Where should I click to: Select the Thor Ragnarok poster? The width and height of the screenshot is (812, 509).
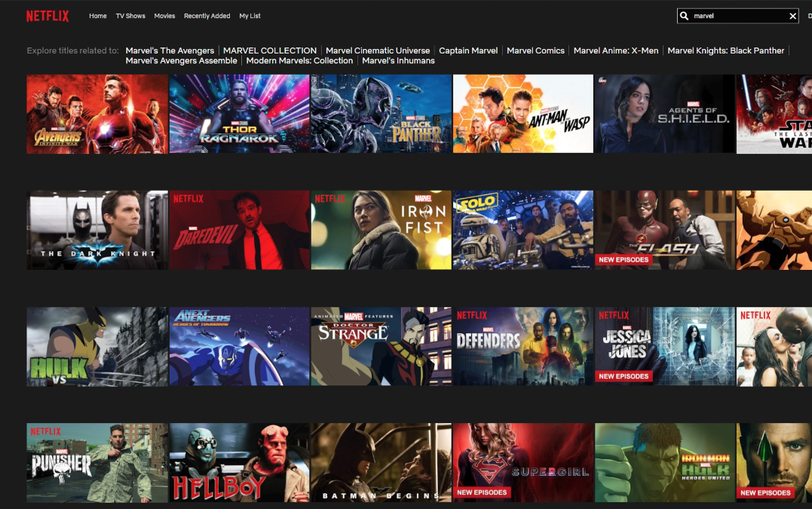click(239, 114)
